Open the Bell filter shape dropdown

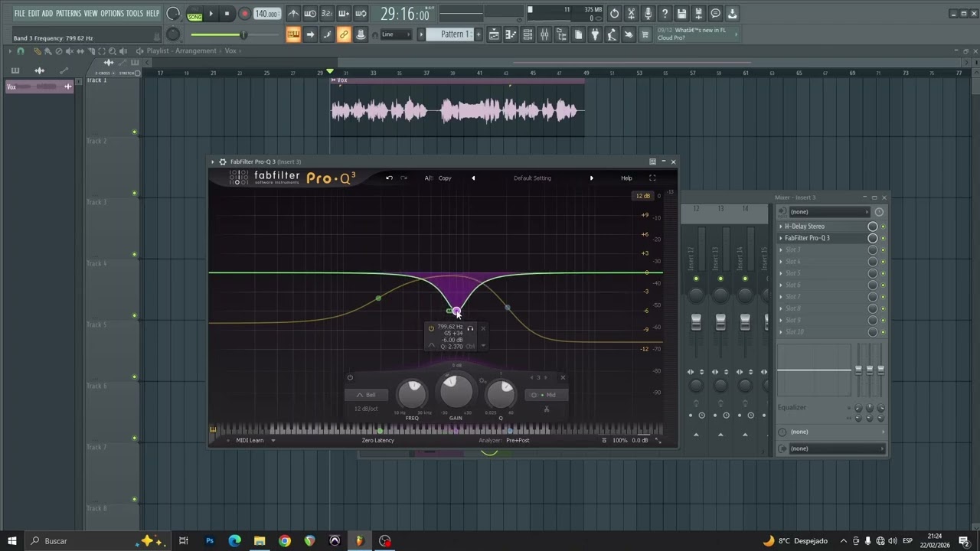click(x=366, y=395)
